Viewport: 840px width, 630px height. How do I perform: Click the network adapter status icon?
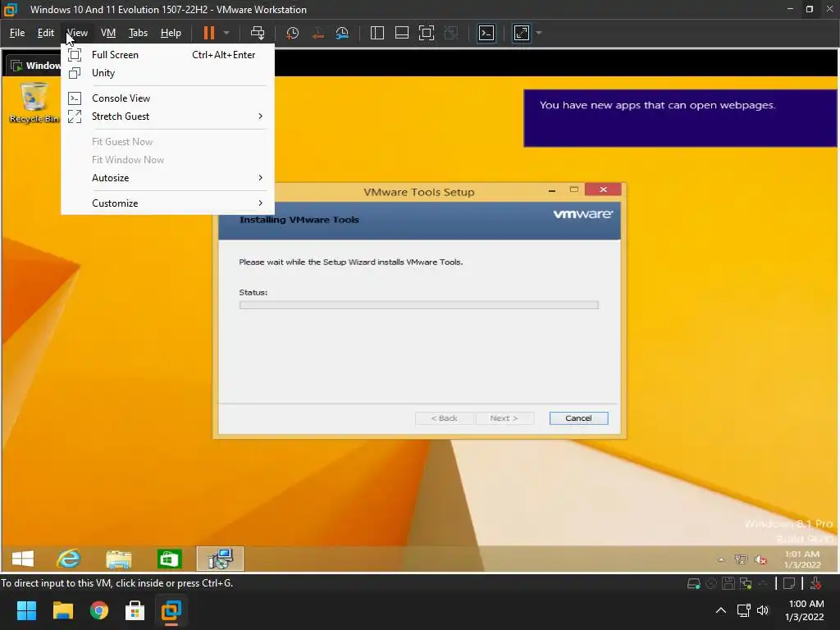tap(745, 583)
